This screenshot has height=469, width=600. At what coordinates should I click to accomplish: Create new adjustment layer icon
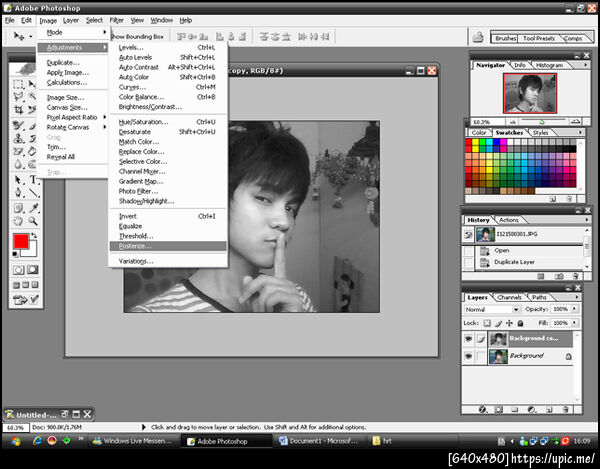532,409
